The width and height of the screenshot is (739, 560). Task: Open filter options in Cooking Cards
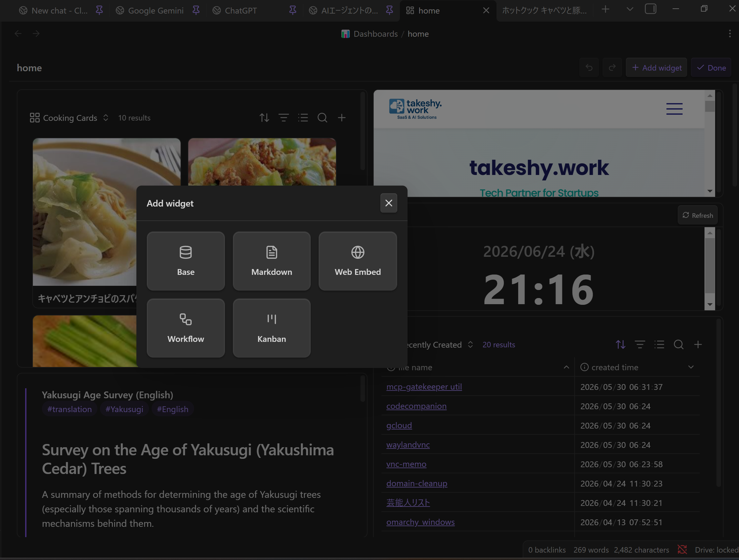pos(284,118)
